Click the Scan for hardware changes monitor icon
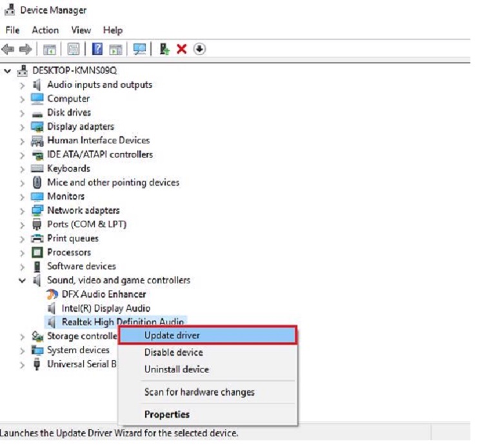 139,49
